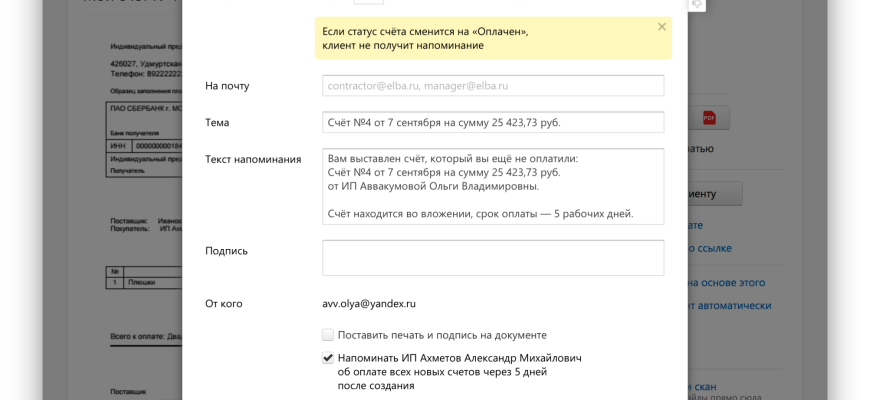Dismiss the yellow notice about «Оплачен» status
This screenshot has height=400, width=870.
point(661,27)
